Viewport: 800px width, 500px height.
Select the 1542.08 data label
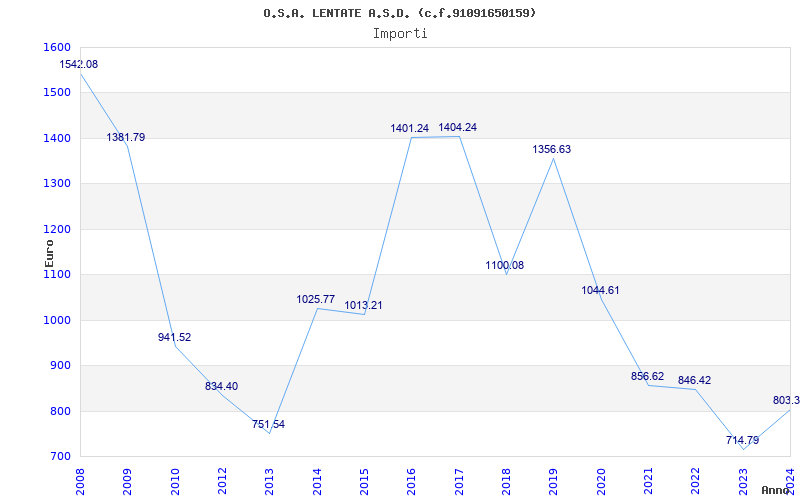(79, 64)
